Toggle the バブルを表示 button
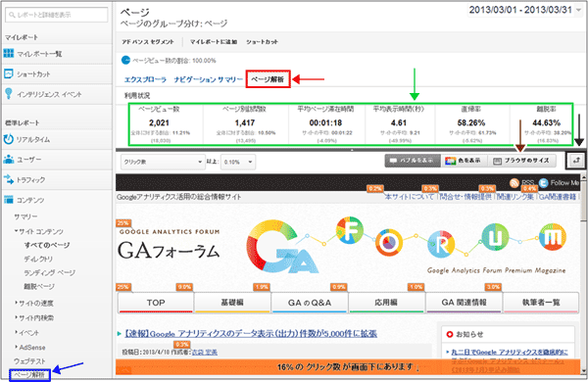Viewport: 588px width, 382px height. point(413,161)
